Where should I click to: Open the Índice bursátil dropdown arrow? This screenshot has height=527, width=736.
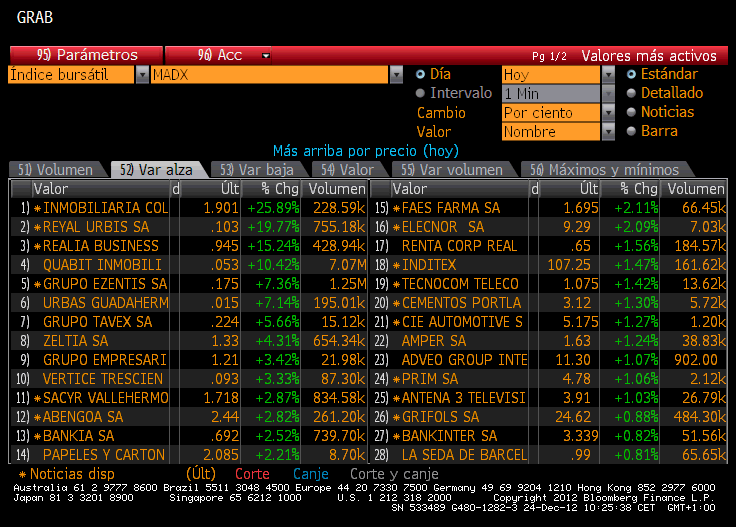coord(142,75)
